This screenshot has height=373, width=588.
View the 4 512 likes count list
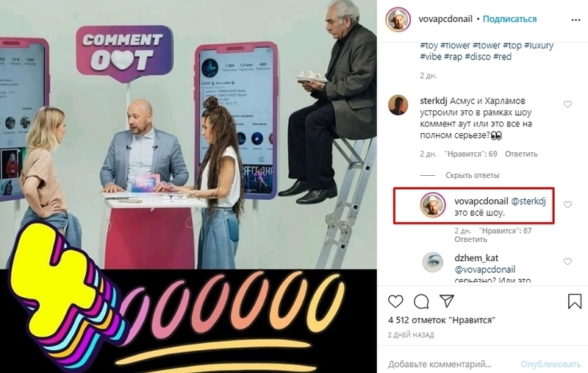click(442, 321)
